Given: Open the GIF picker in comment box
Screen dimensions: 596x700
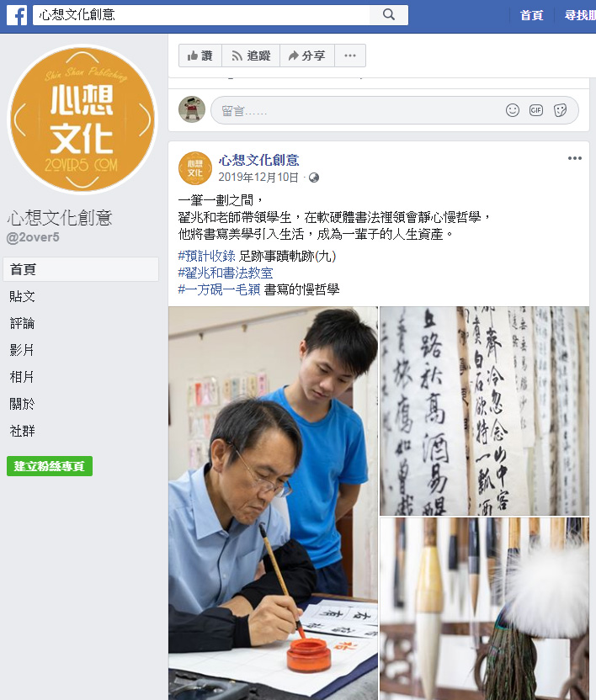Looking at the screenshot, I should 536,110.
